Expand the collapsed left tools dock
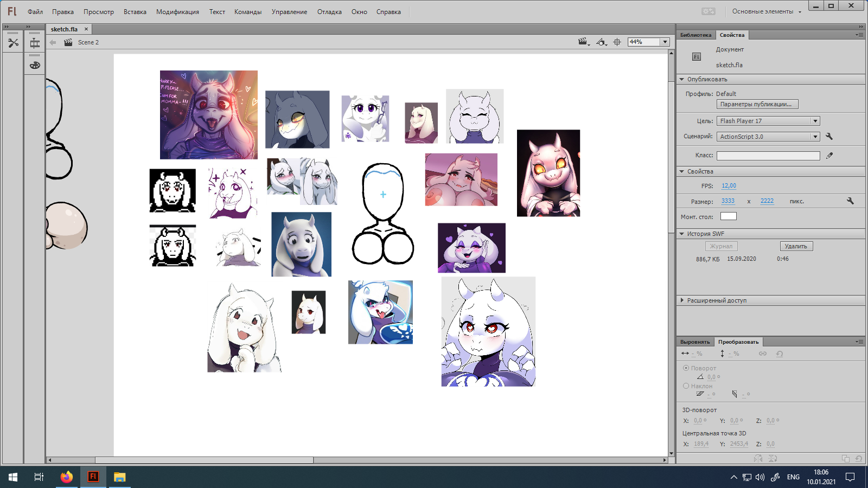This screenshot has height=488, width=868. tap(7, 27)
